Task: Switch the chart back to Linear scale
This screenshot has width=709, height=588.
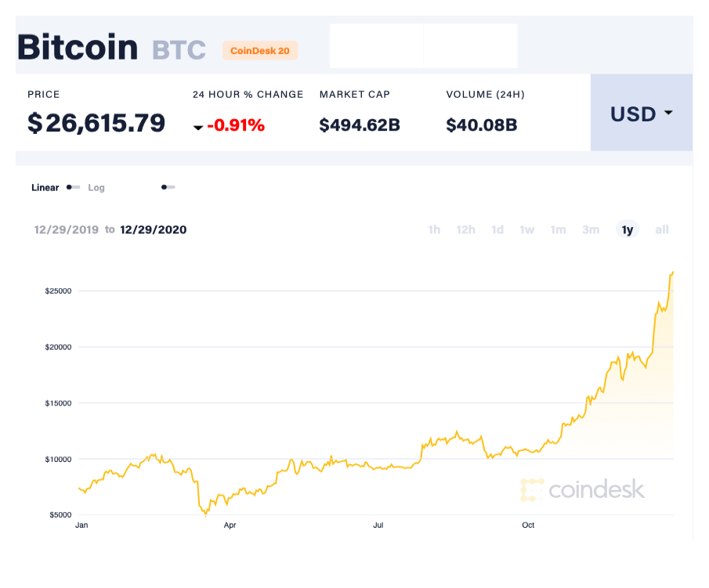Action: (45, 188)
